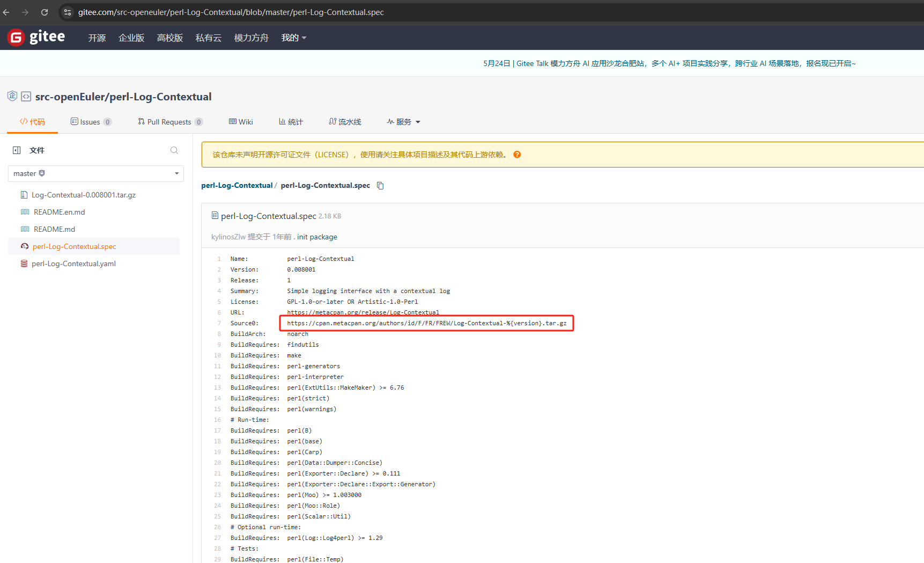The image size is (924, 563).
Task: Open the Pull Requests tab
Action: click(169, 122)
